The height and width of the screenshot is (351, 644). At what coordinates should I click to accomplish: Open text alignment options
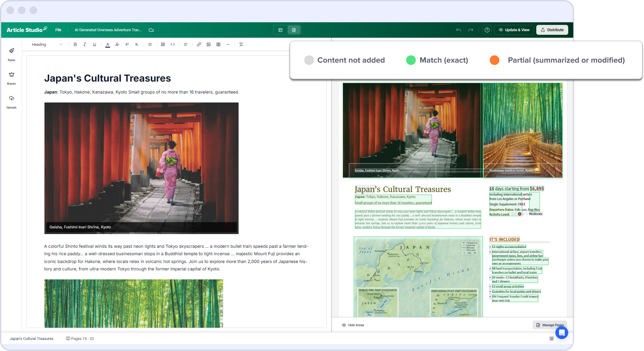pos(186,44)
